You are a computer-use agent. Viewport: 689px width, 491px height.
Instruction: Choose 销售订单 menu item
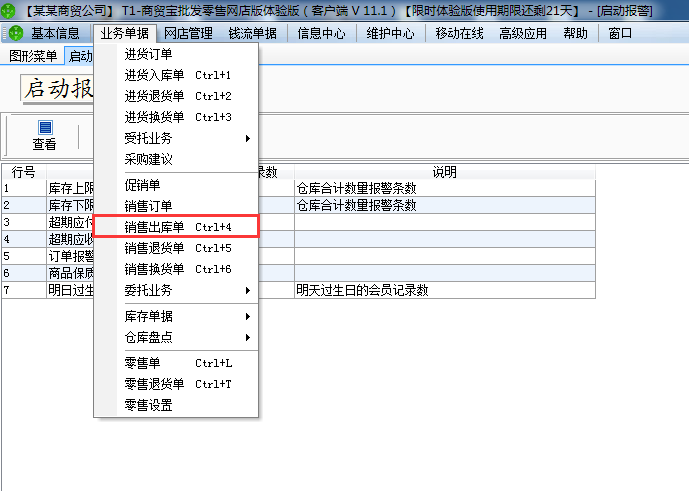176,206
